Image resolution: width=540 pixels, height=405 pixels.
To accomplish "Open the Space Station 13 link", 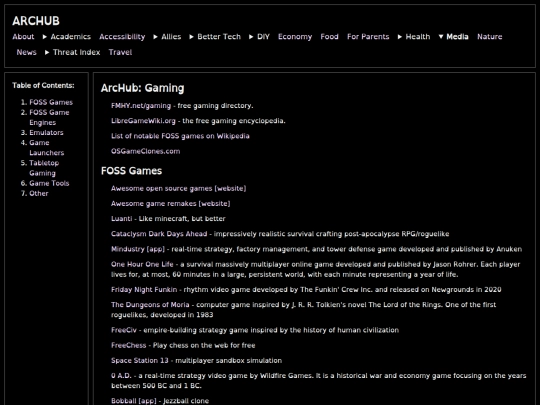I will pyautogui.click(x=139, y=361).
